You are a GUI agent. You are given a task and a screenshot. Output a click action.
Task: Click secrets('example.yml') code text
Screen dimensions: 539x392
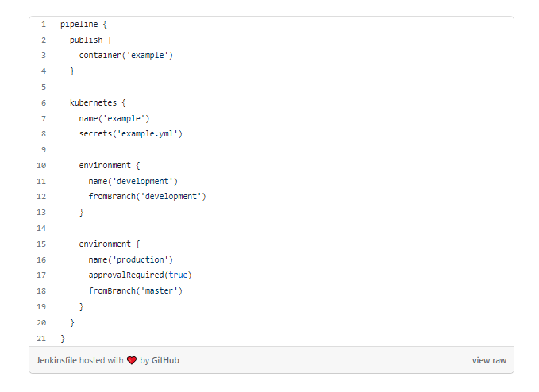(x=131, y=133)
